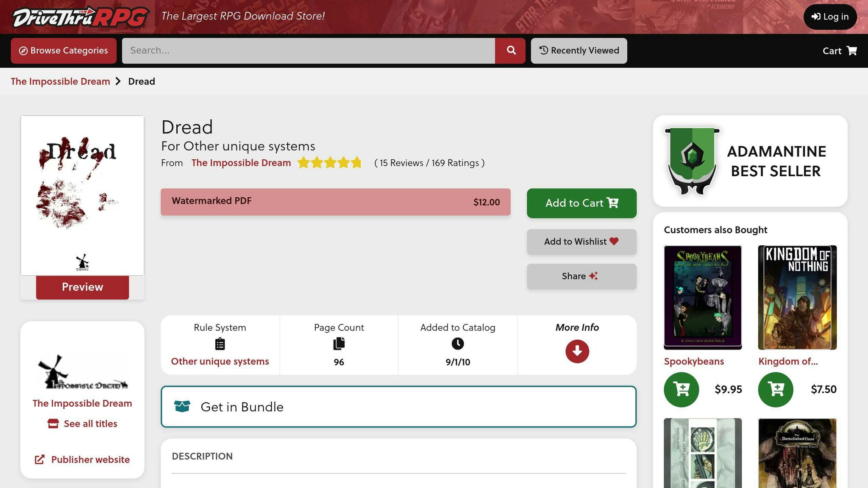Click the Preview button under cover

click(x=82, y=287)
